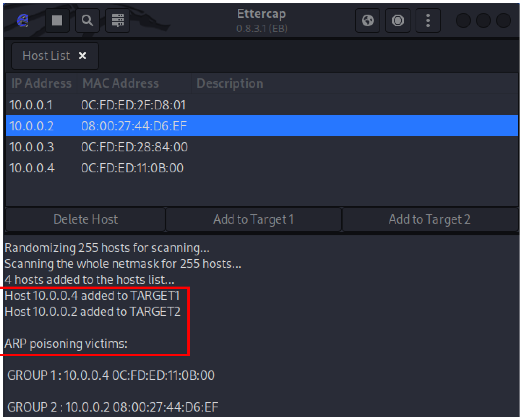Screen dimensions: 522x420
Task: Open the three-dot Ettercap menu
Action: click(428, 20)
